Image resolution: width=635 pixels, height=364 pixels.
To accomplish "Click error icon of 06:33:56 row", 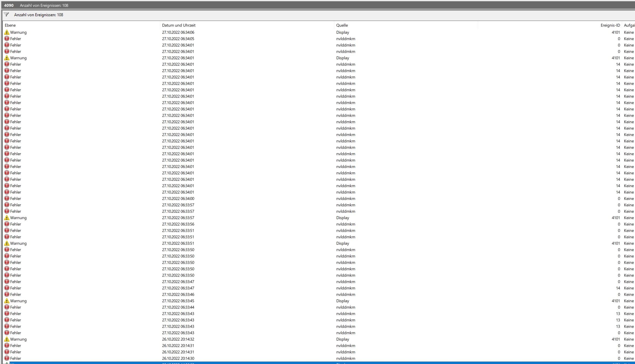I will point(7,224).
